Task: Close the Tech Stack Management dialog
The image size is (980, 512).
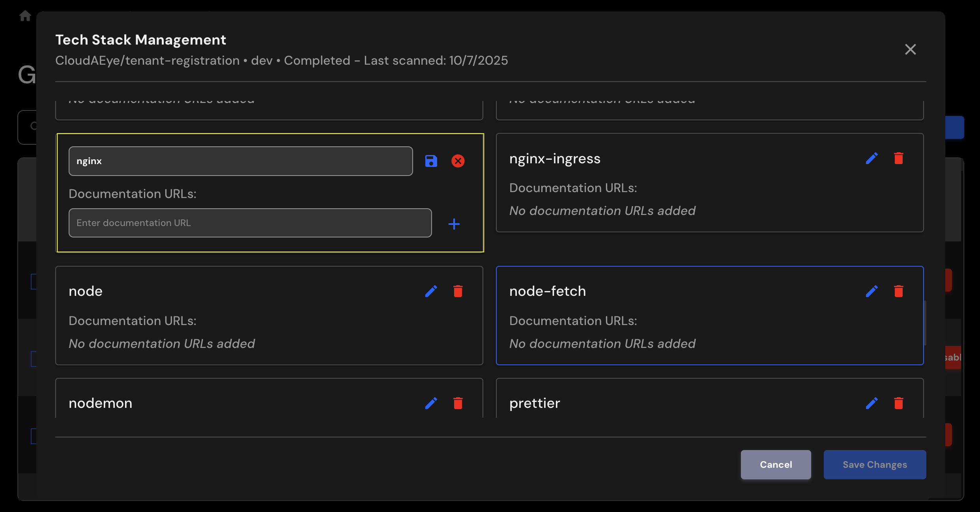Action: pos(910,49)
